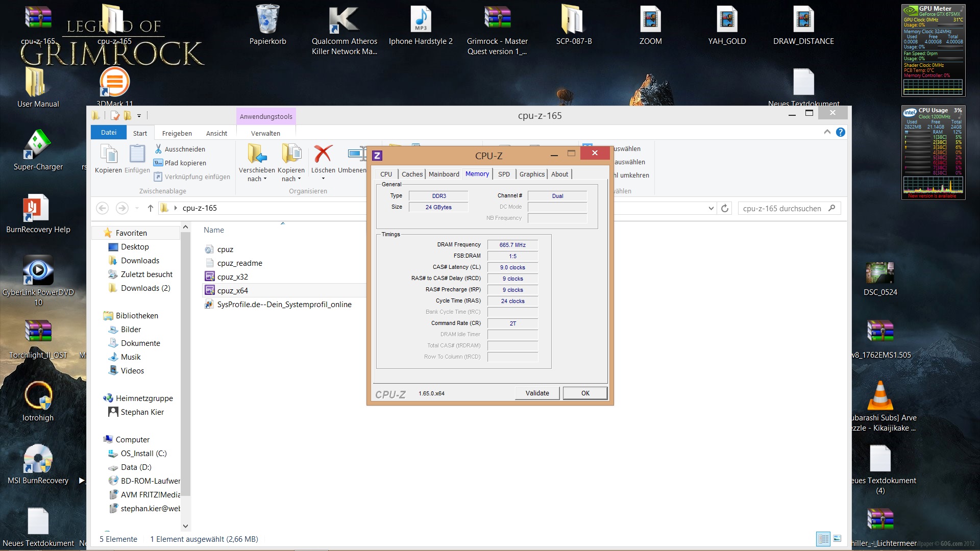Click the Validate button in CPU-Z
This screenshot has width=980, height=551.
[537, 393]
